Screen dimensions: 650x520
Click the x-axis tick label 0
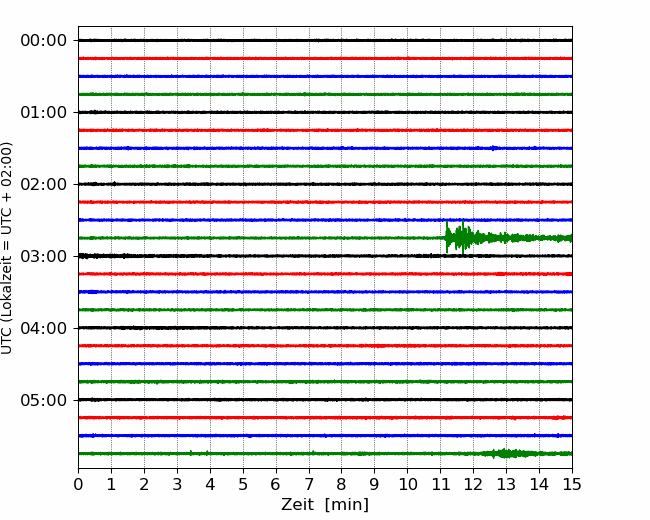point(78,484)
